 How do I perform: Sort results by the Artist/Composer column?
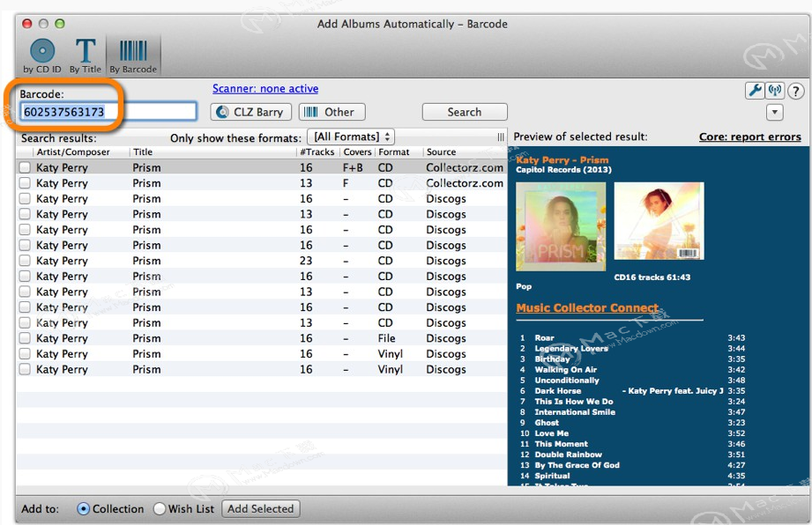(x=73, y=152)
